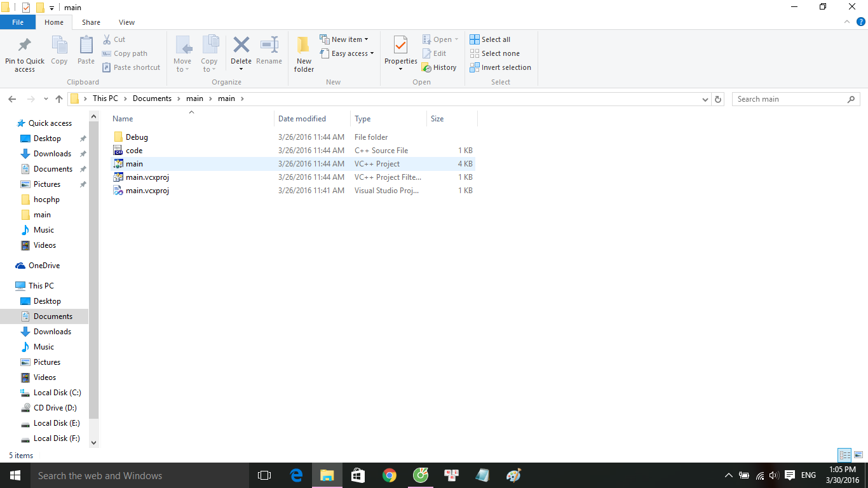Viewport: 868px width, 488px height.
Task: Open the New item dropdown
Action: [349, 39]
